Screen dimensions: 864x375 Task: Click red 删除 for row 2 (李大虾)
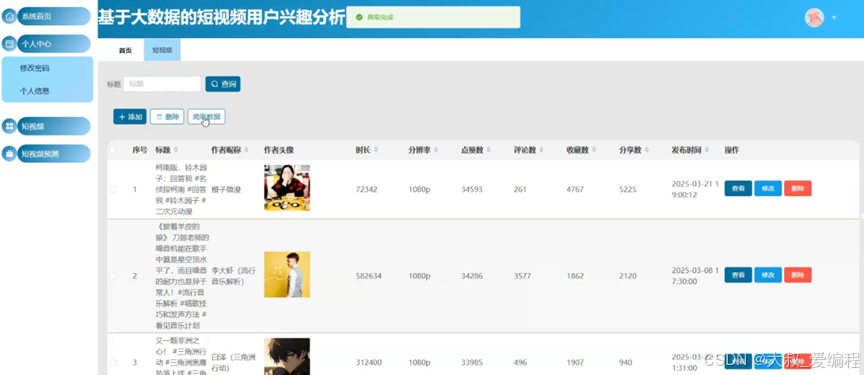point(797,275)
